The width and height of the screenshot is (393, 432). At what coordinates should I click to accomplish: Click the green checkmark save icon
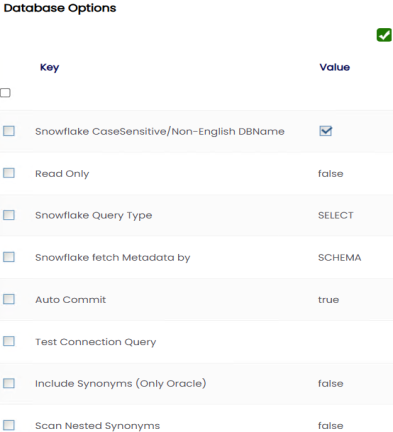point(384,35)
